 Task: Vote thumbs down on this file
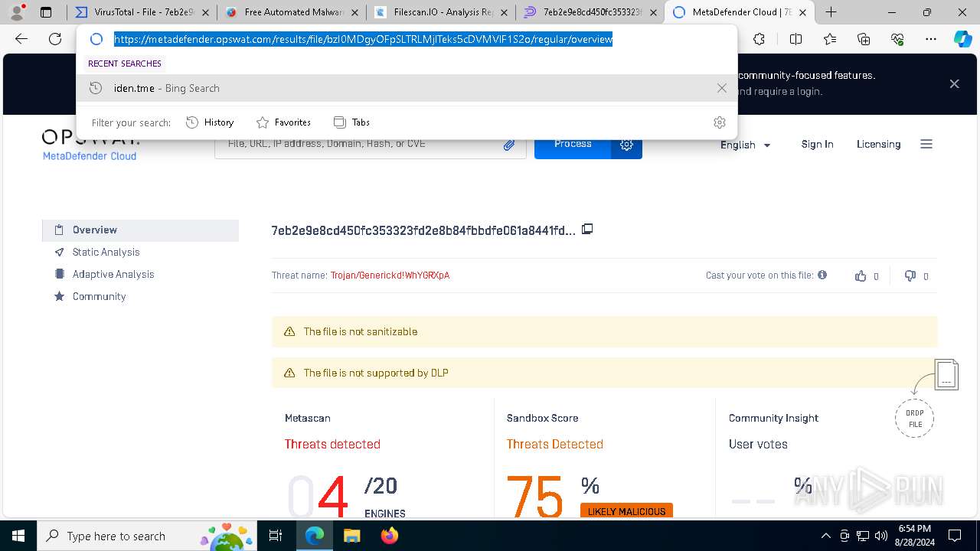910,276
